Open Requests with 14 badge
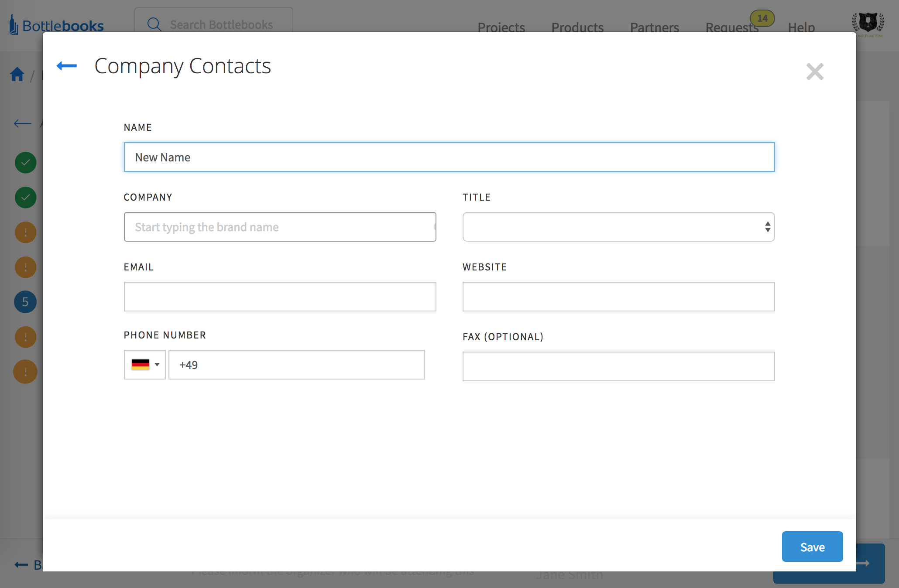The image size is (899, 588). (x=732, y=27)
